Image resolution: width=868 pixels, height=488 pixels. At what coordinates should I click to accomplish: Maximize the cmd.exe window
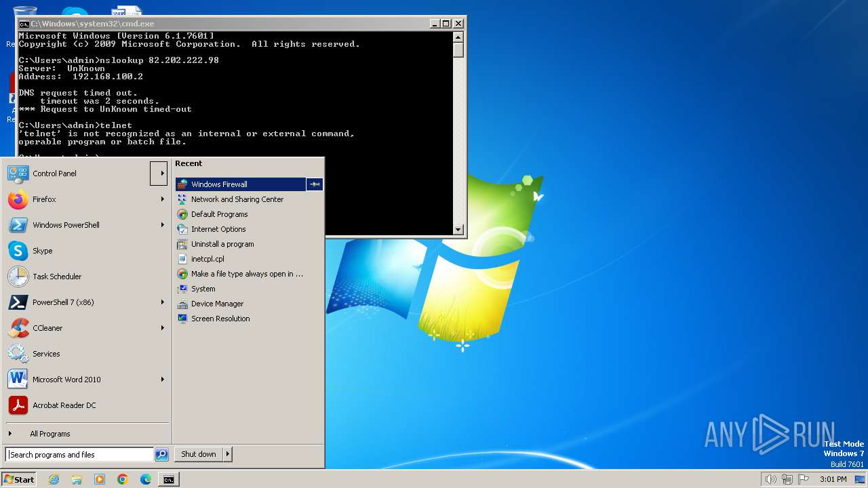point(446,23)
